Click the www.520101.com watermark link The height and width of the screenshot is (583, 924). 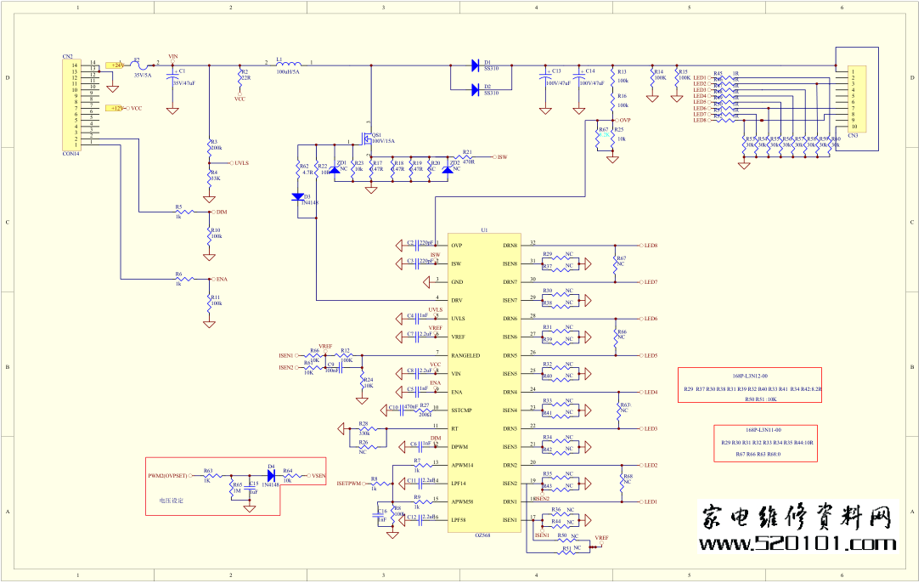pyautogui.click(x=798, y=544)
